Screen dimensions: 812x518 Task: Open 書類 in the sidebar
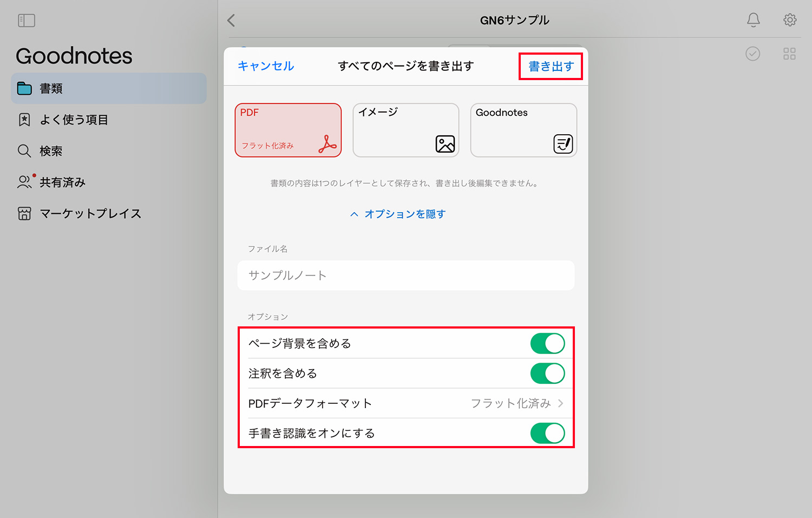coord(109,88)
